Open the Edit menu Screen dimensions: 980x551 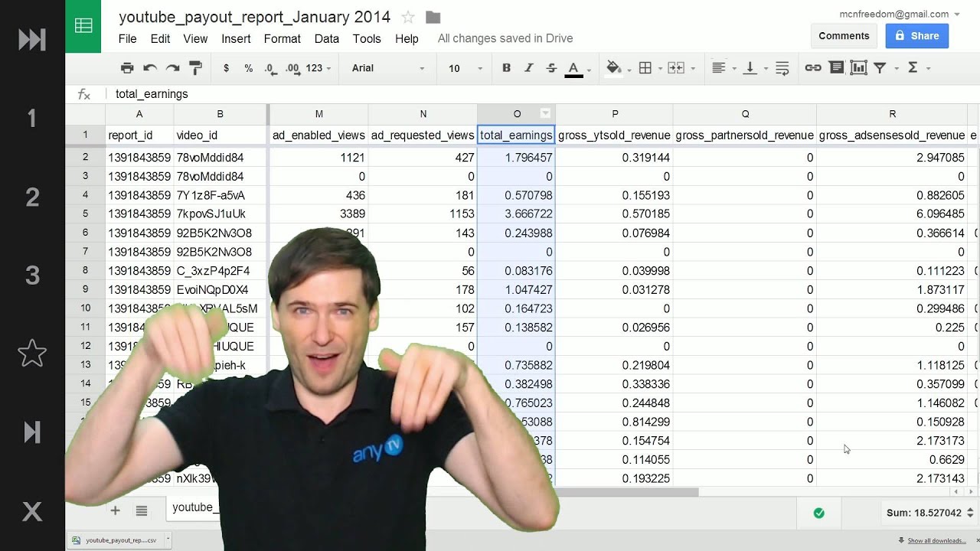(160, 38)
